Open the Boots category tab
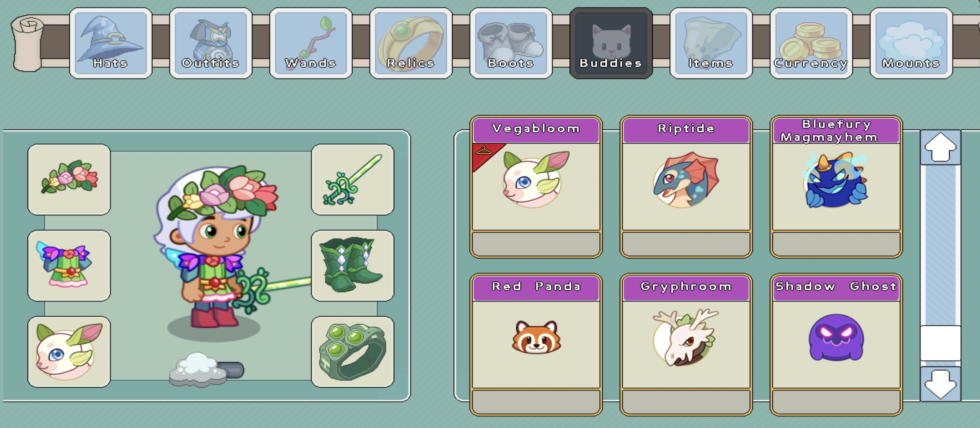This screenshot has height=428, width=980. 511,43
